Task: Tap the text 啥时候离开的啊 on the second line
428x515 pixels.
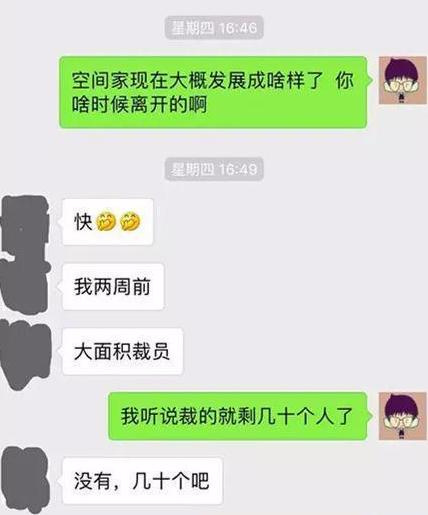Action: (x=139, y=104)
